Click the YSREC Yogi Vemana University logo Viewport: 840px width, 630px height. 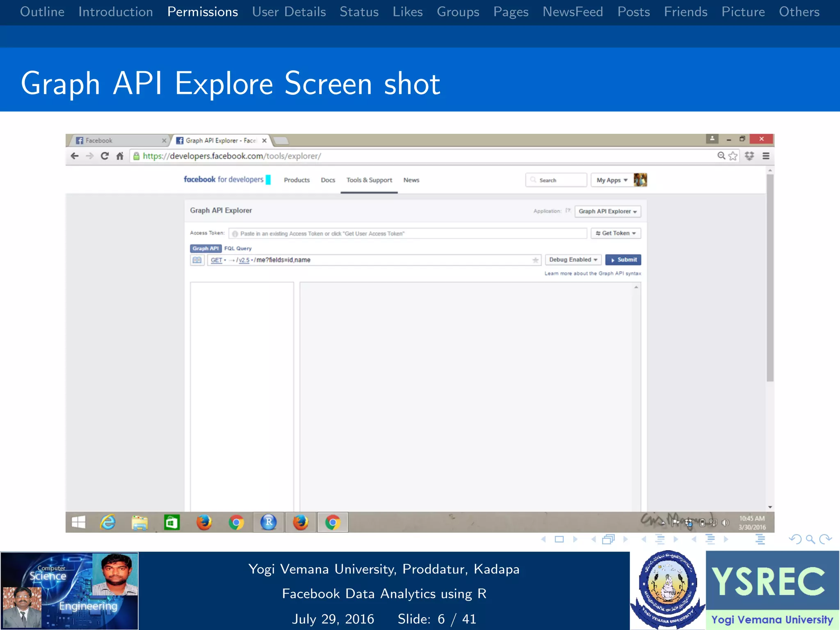tap(772, 590)
